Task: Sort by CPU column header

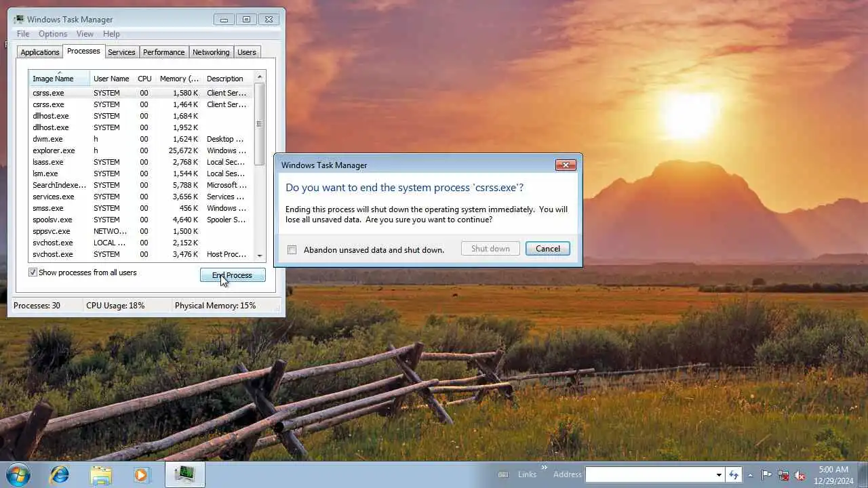Action: click(144, 79)
